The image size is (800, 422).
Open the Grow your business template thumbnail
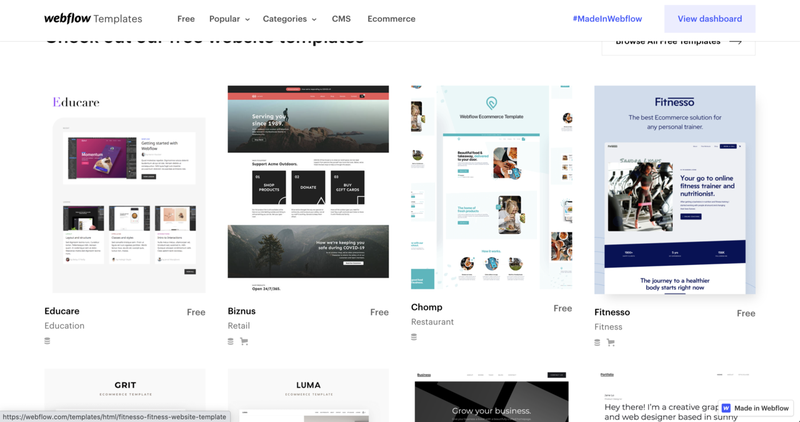[x=491, y=395]
